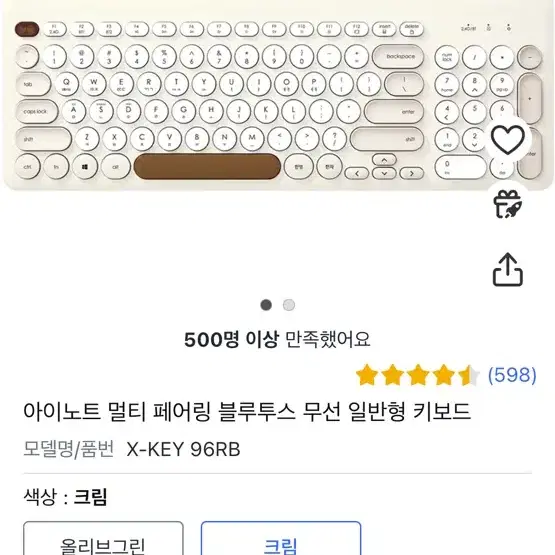Switch to the first image indicator dot
This screenshot has height=555, width=555.
(266, 305)
